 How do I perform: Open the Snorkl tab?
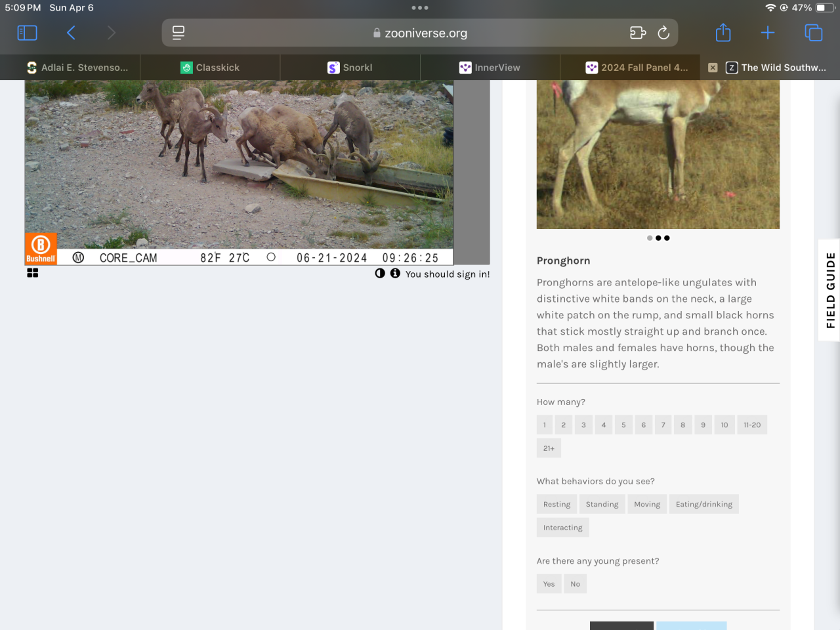tap(350, 68)
